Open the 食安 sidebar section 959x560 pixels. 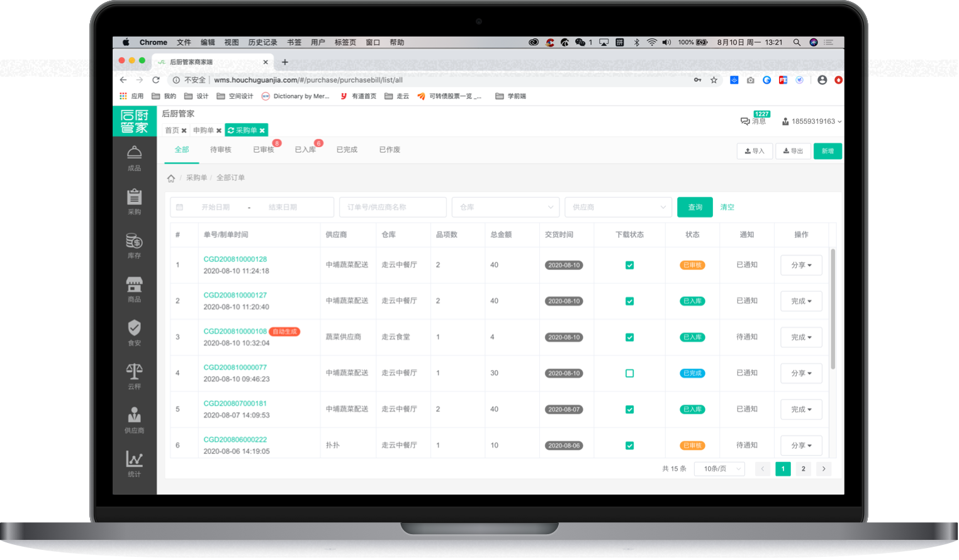(x=134, y=333)
